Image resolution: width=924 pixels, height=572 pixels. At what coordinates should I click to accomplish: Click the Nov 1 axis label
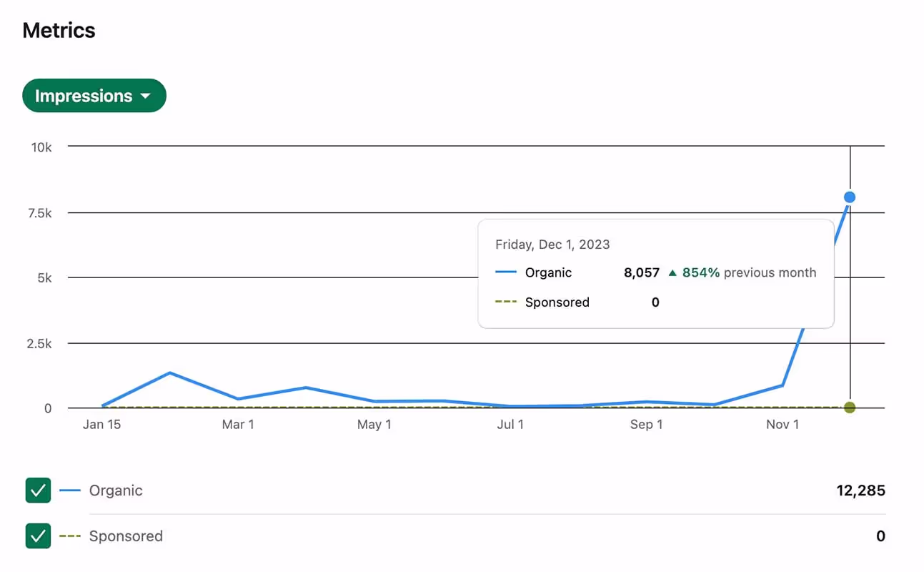coord(783,424)
